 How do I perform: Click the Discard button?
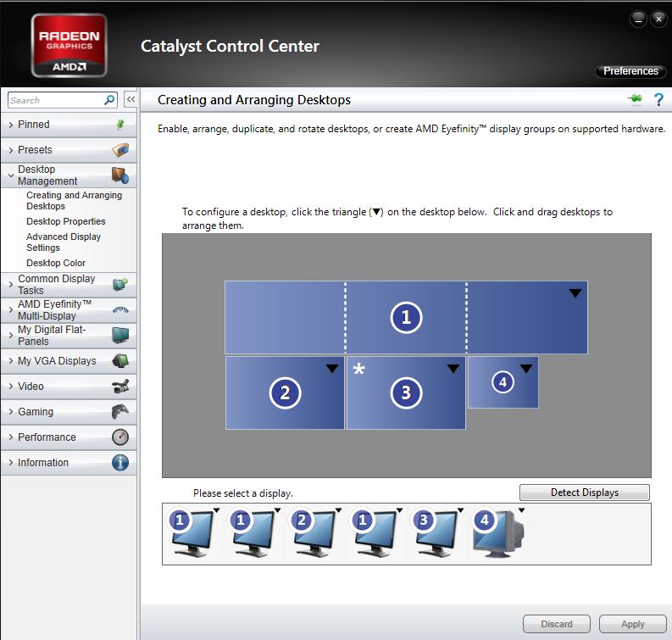(x=556, y=624)
